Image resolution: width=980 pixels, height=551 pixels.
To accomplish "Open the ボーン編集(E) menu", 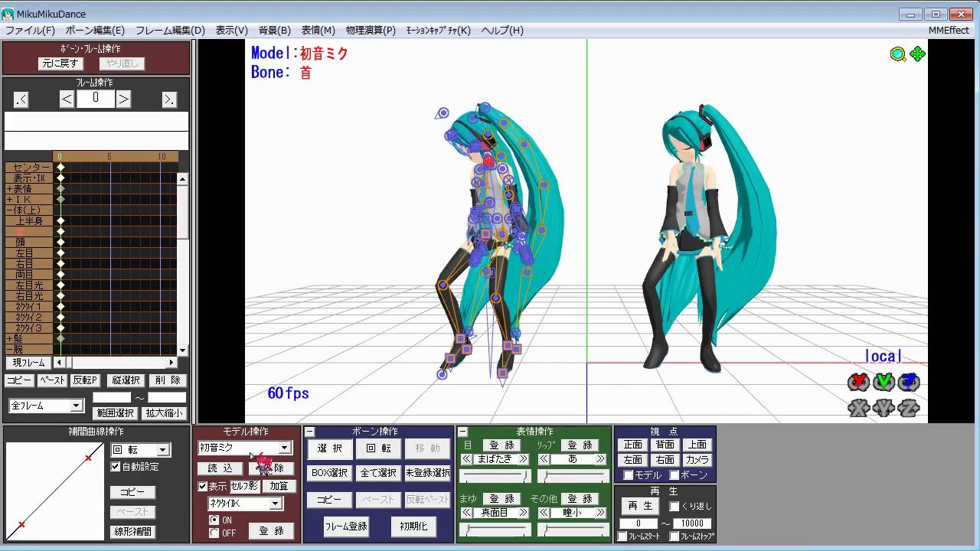I will (95, 31).
